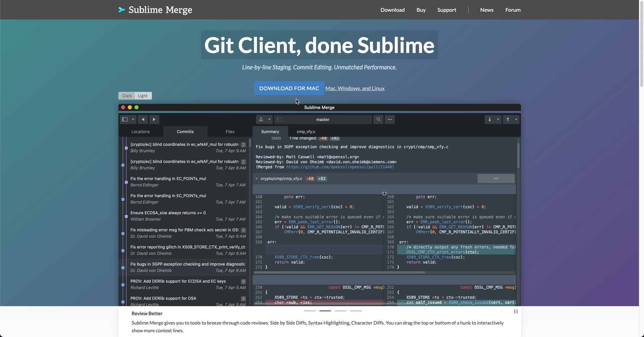Click the 'Git Client, done Sublime' headline
Image resolution: width=644 pixels, height=337 pixels.
pos(319,45)
